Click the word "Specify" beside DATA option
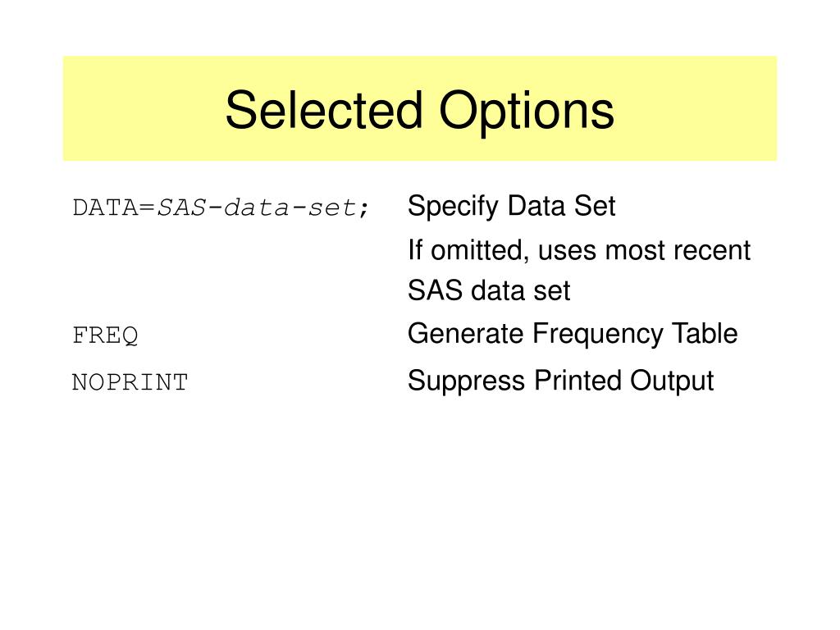 (x=453, y=207)
